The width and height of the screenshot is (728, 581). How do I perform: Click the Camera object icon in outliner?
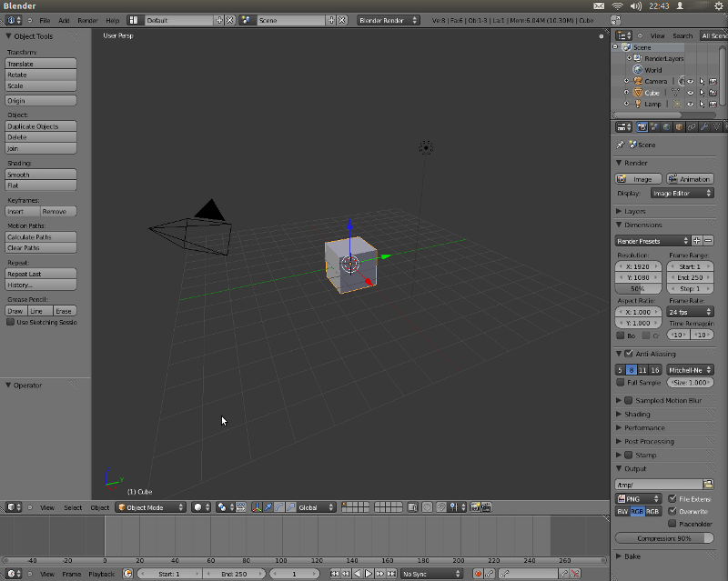point(639,81)
